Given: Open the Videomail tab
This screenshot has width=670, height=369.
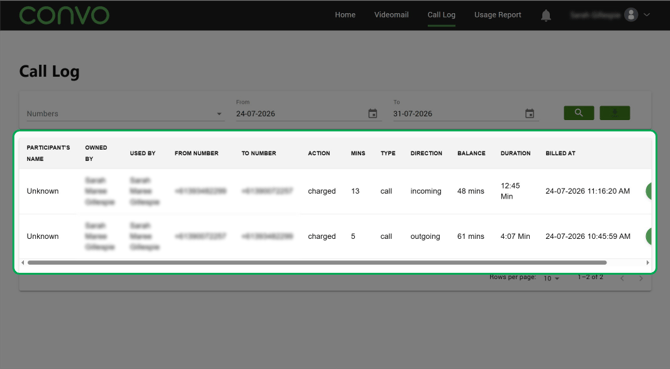Looking at the screenshot, I should click(391, 15).
